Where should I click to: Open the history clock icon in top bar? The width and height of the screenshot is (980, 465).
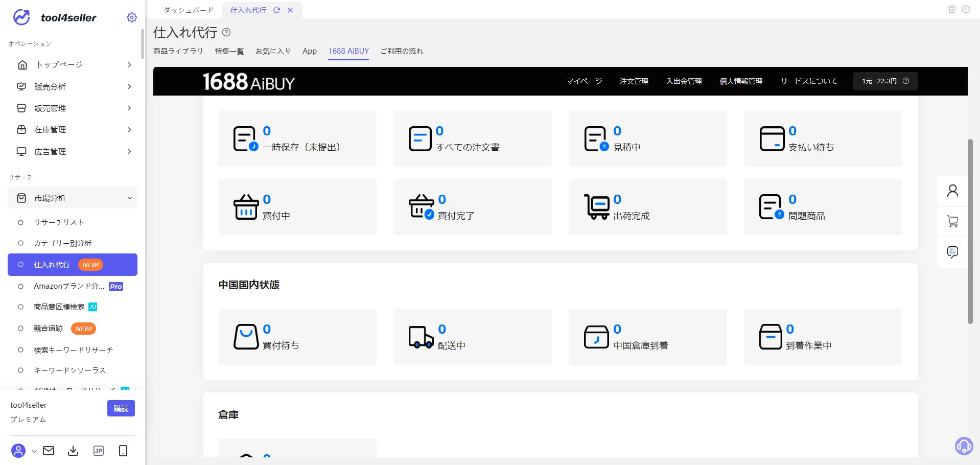[x=966, y=9]
